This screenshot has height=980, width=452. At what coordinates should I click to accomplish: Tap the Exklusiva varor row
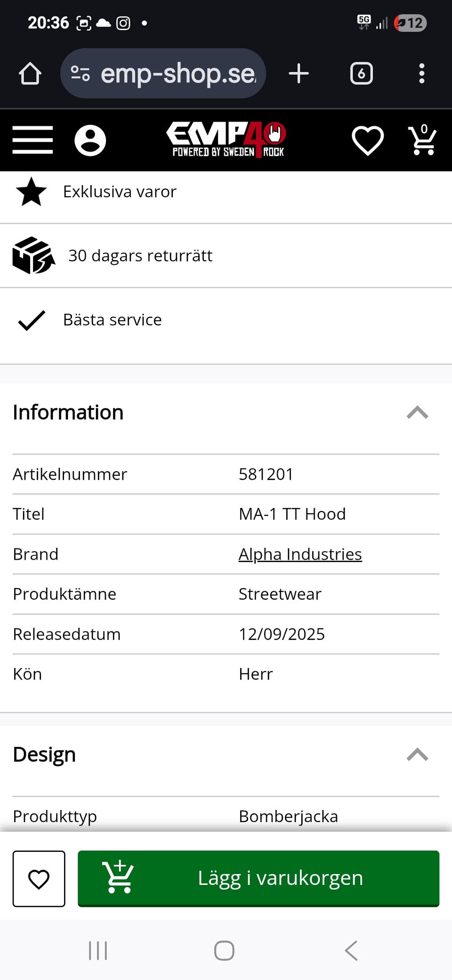click(x=120, y=192)
